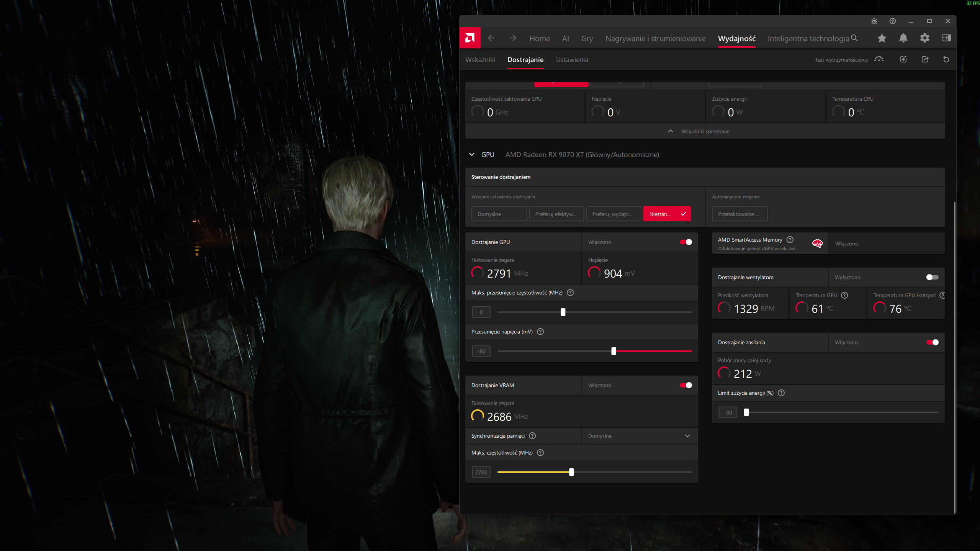Screen dimensions: 980x551
Task: Click the stress test gauge icon
Action: point(879,59)
